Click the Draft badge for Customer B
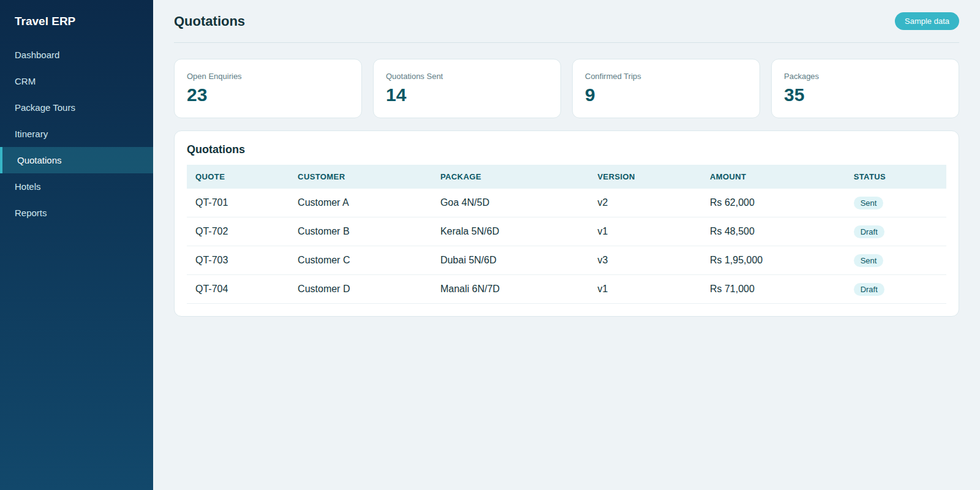The width and height of the screenshot is (980, 490). coord(869,232)
